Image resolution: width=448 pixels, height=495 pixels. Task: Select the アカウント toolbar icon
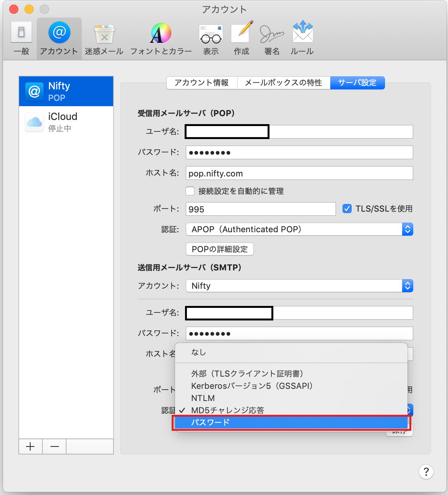click(59, 39)
